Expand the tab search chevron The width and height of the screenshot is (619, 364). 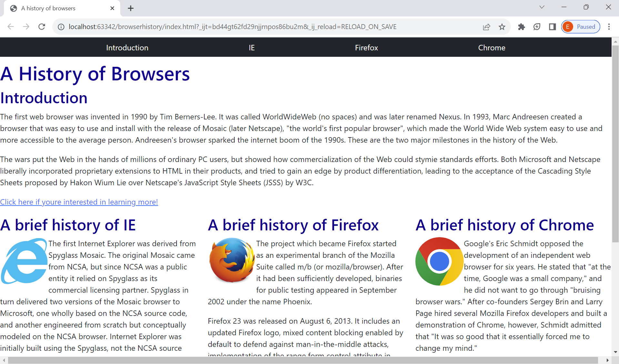point(542,7)
